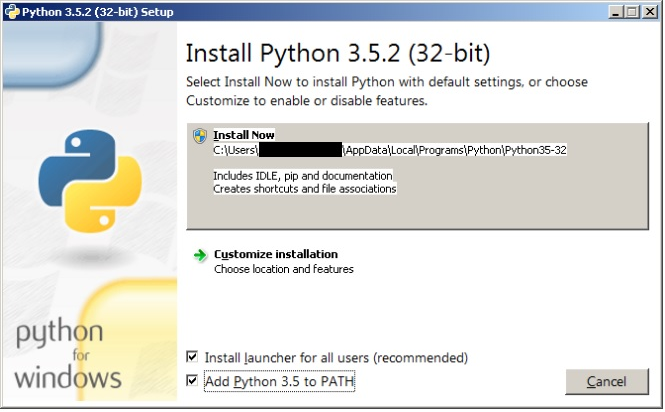Maximize the Python Setup window

629,11
